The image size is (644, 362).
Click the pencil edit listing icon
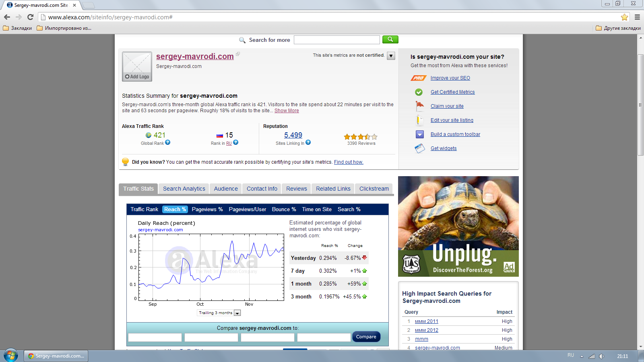pos(419,120)
